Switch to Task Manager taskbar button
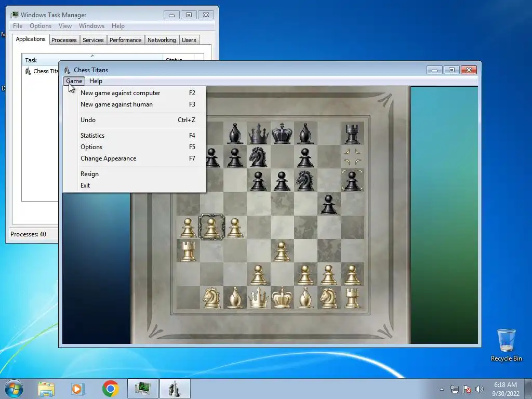Image resolution: width=532 pixels, height=399 pixels. pos(143,389)
